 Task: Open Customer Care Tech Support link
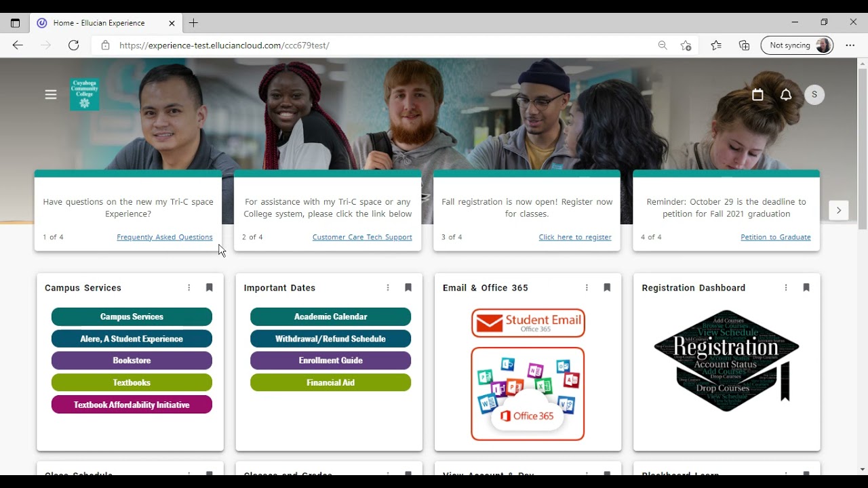(x=362, y=237)
